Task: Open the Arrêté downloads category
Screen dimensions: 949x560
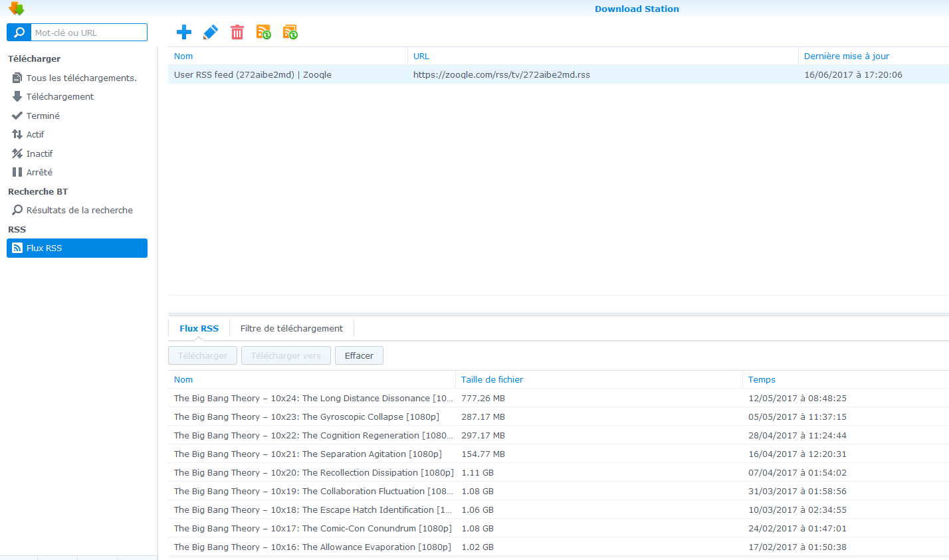Action: coord(39,172)
